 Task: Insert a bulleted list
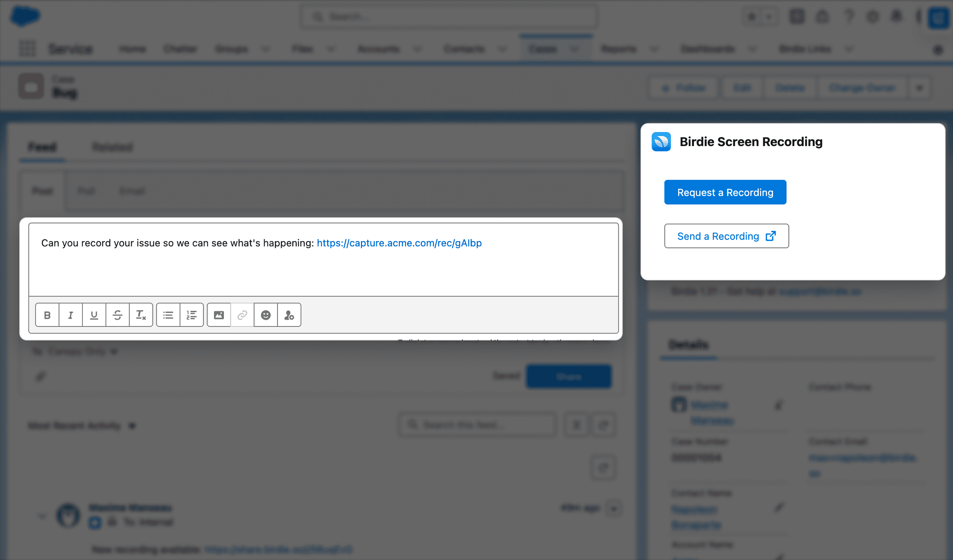coord(168,315)
